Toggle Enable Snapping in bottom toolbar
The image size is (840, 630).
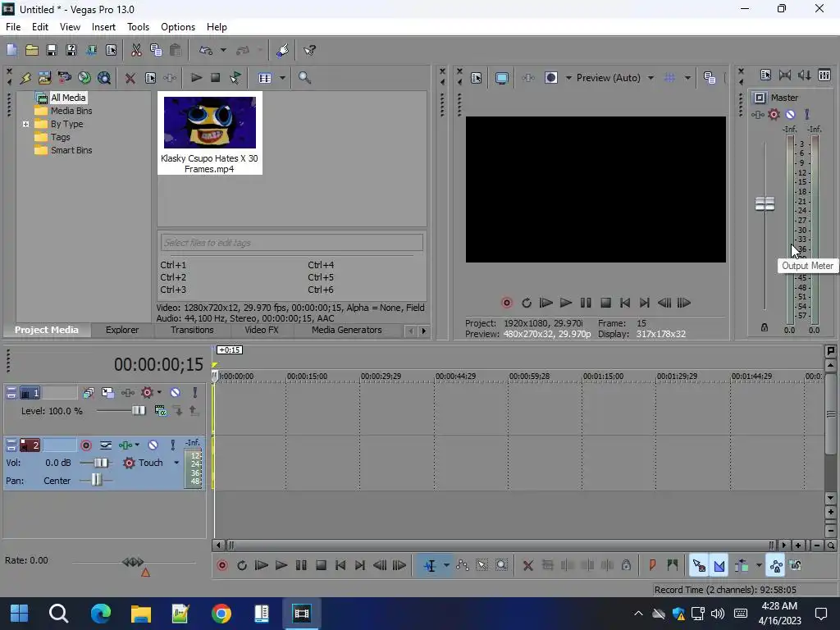tap(699, 566)
